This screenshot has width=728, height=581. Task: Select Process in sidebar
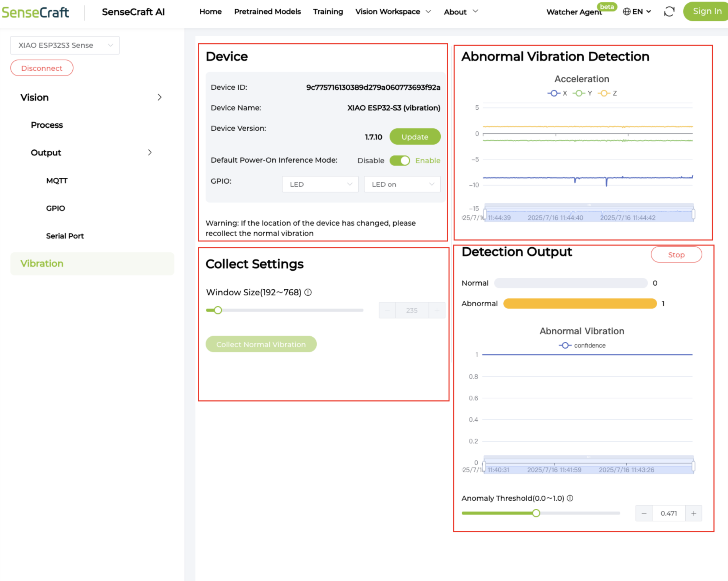click(x=47, y=125)
